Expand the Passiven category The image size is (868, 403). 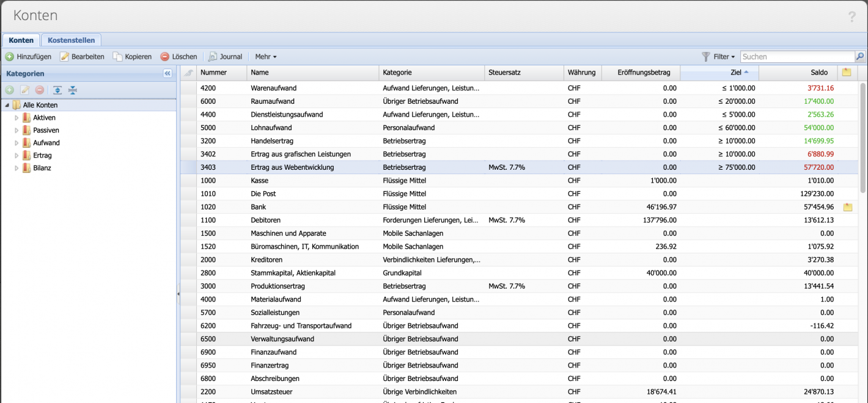coord(18,130)
